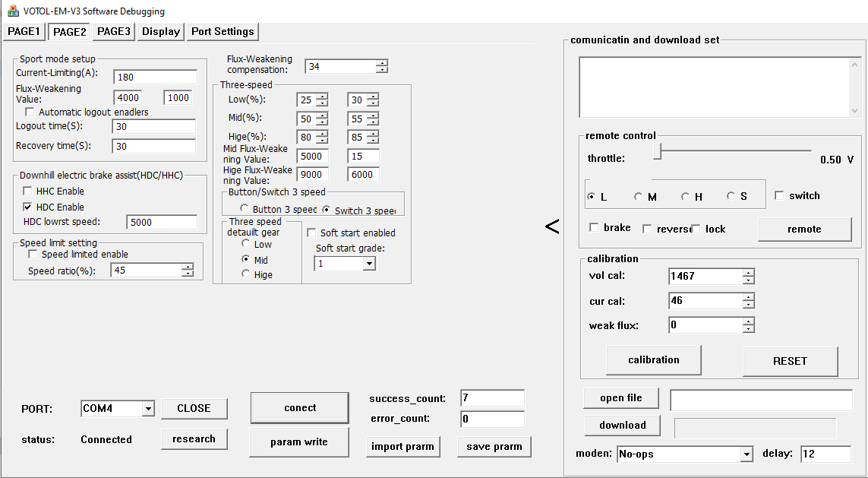Select the Button 3 speed radio option
The image size is (868, 478).
pyautogui.click(x=245, y=210)
